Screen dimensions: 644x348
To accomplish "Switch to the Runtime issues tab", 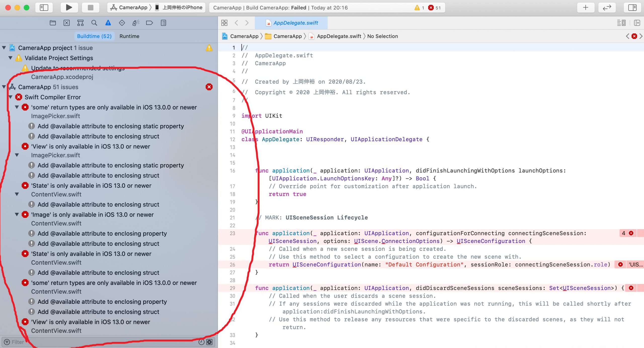I will [129, 36].
